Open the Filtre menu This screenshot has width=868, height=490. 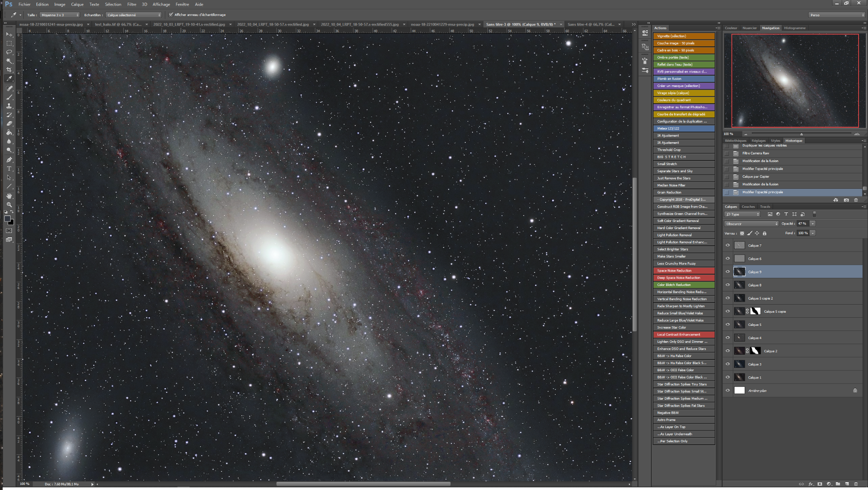132,4
